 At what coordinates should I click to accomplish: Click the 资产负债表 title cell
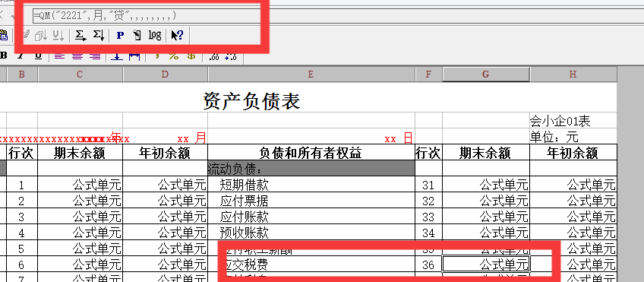coord(252,101)
